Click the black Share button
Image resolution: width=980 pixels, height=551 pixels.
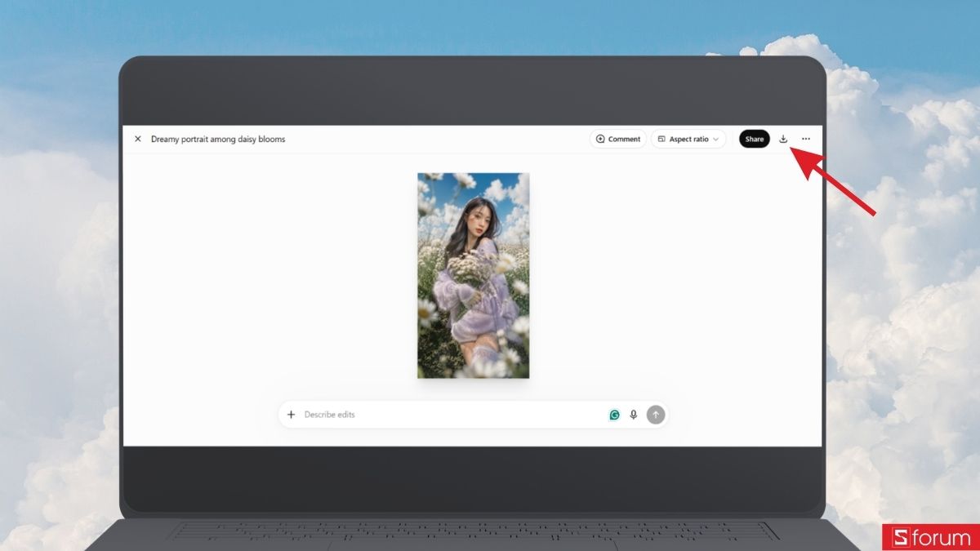pos(755,139)
